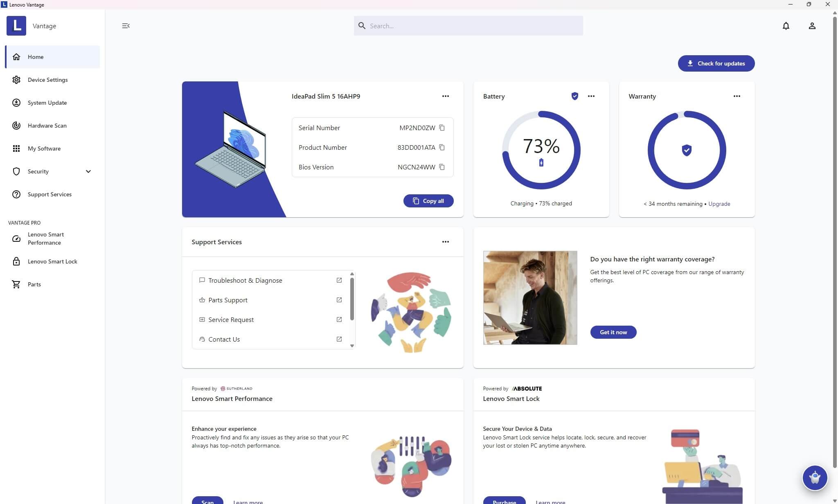Click the warranty shield checkmark icon
Viewport: 838px width, 504px height.
[x=687, y=150]
